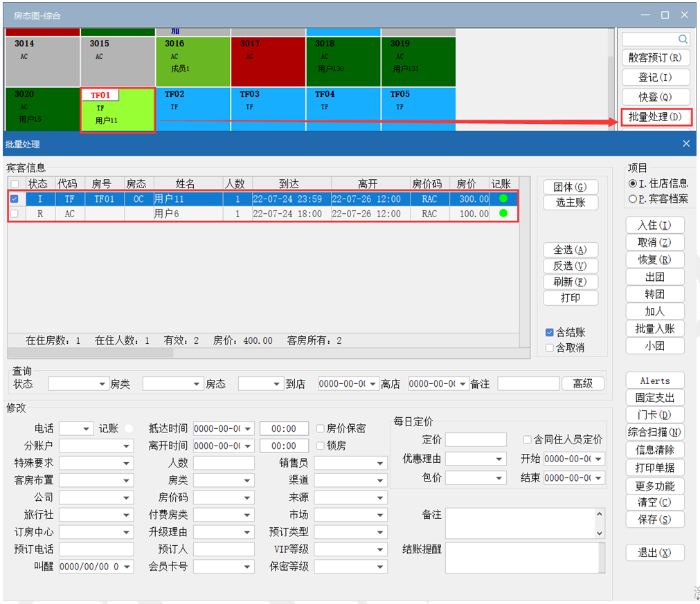Click the 综合扫描 button

(654, 432)
